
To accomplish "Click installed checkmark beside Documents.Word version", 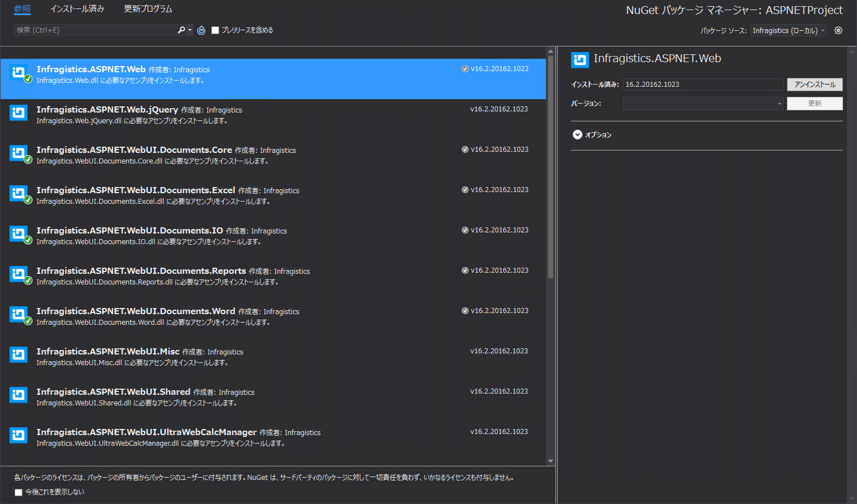I will point(465,311).
